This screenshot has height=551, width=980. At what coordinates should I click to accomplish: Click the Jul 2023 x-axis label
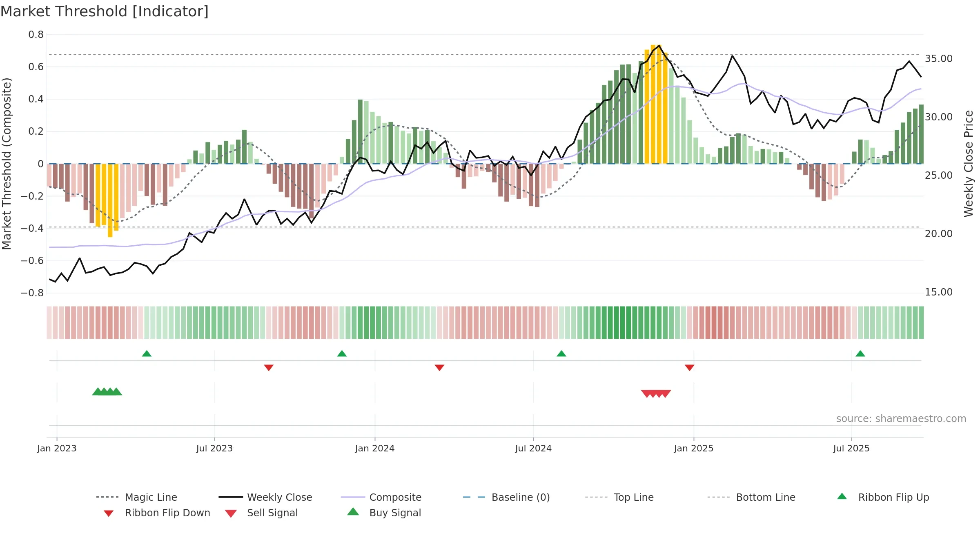tap(214, 448)
